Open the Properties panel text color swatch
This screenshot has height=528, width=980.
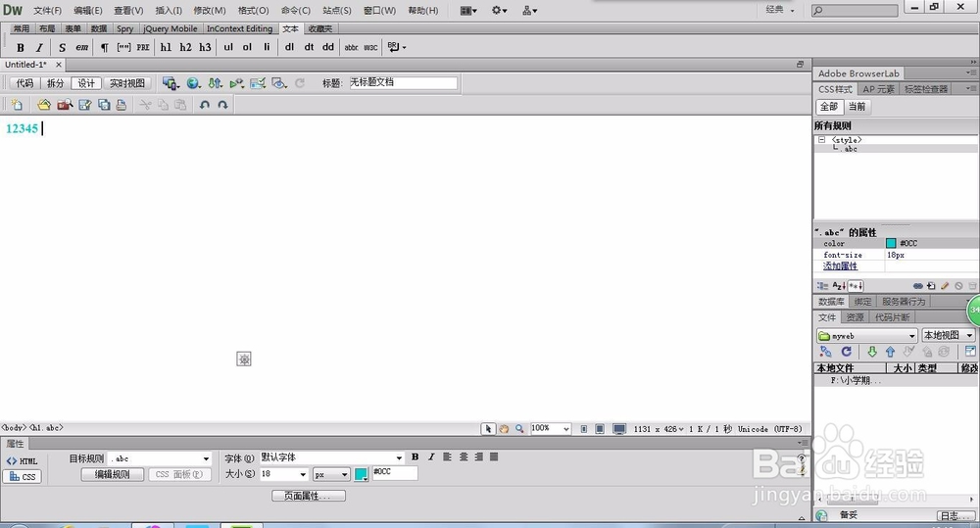point(362,474)
